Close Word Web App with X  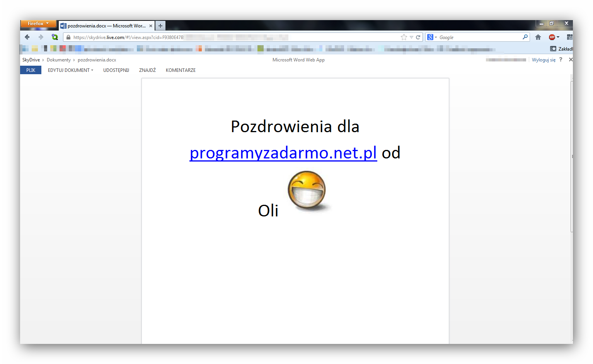[x=571, y=60]
